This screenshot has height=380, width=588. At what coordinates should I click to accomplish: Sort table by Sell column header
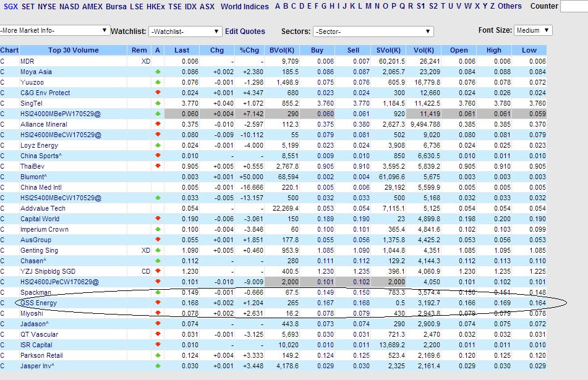click(353, 50)
